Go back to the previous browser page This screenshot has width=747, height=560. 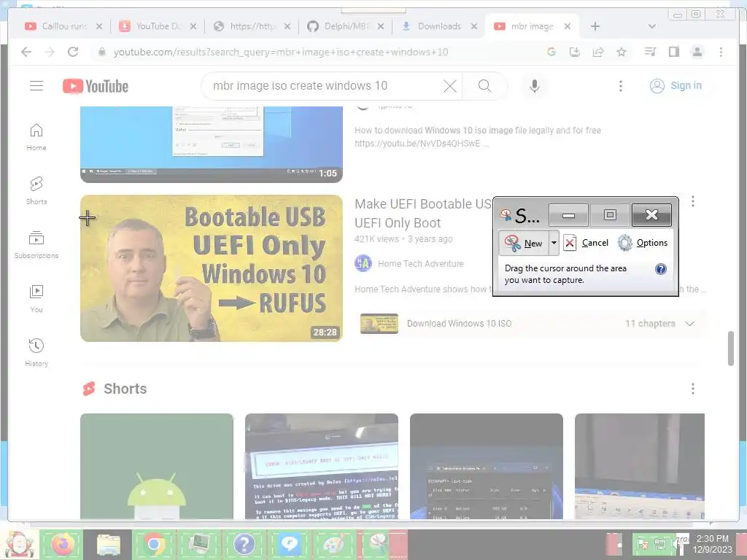[x=26, y=52]
